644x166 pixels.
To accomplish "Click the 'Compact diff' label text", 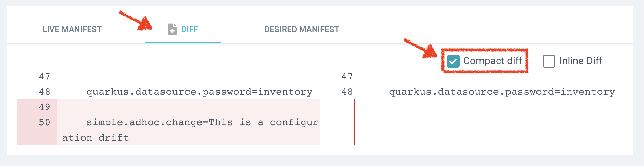I will (x=493, y=61).
